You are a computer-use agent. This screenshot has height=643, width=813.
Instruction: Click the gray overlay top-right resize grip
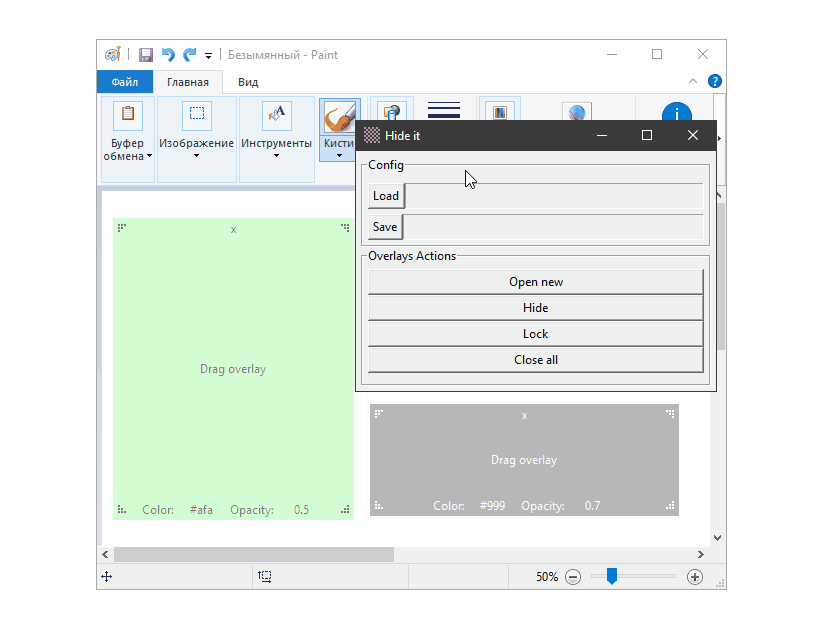670,413
